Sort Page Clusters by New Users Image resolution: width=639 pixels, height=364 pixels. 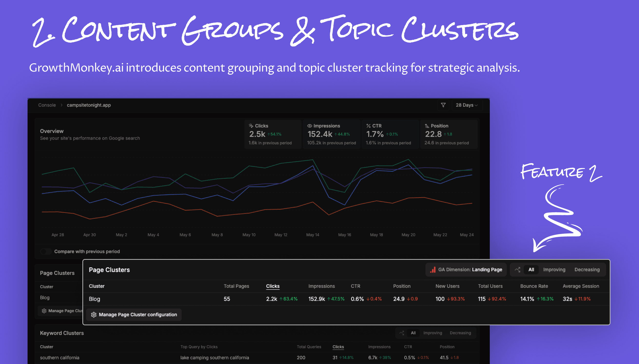447,286
